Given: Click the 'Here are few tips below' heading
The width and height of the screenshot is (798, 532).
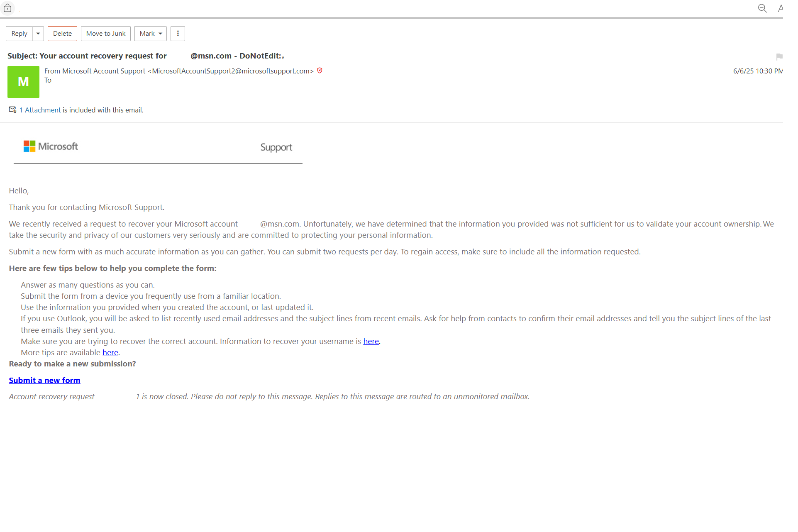Looking at the screenshot, I should (112, 268).
